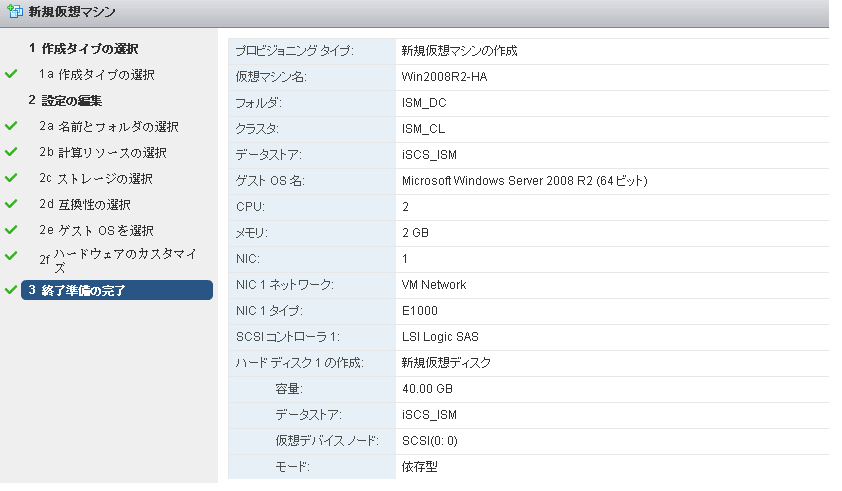Click green checkmark beside ハードウェアのカスタマイズ

coord(11,258)
